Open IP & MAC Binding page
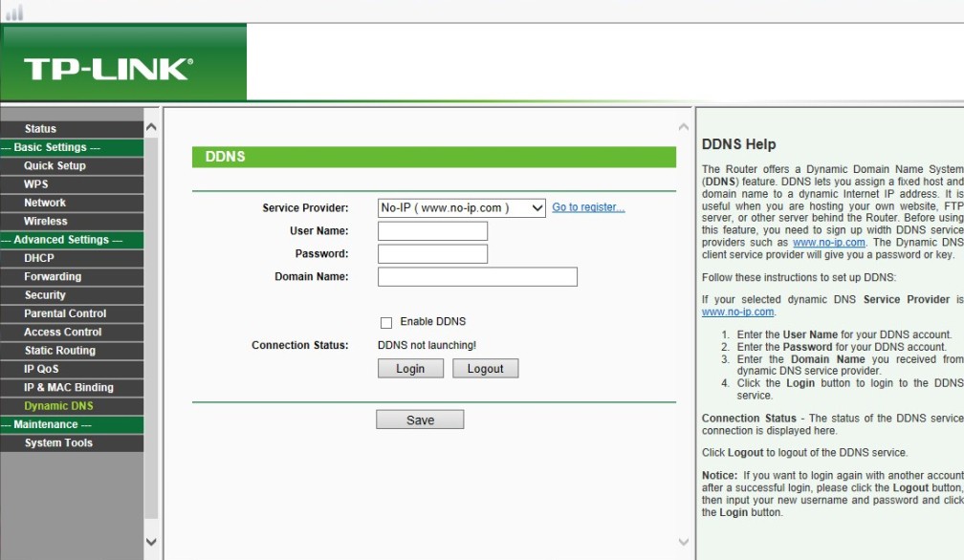 click(72, 387)
